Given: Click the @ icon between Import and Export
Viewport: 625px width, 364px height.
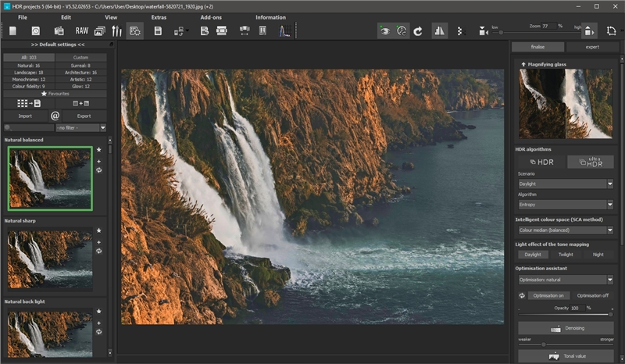Looking at the screenshot, I should (x=55, y=116).
